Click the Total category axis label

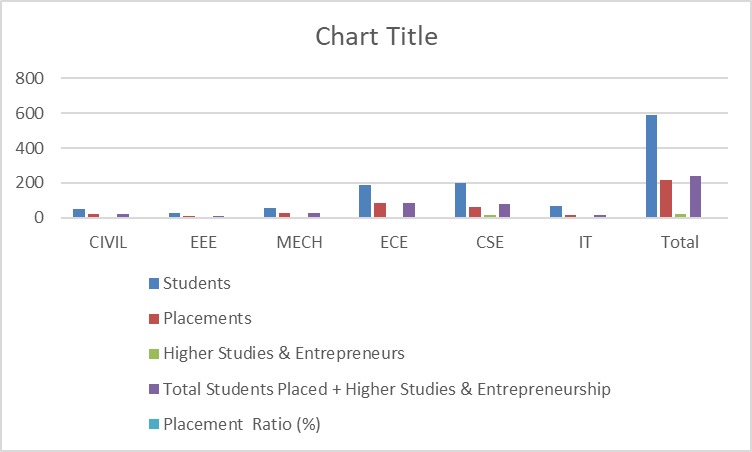(681, 242)
